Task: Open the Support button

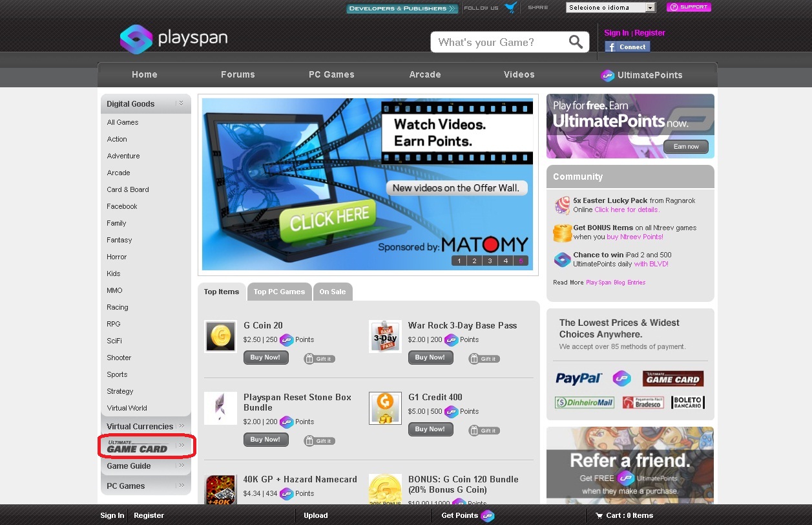Action: pos(689,7)
